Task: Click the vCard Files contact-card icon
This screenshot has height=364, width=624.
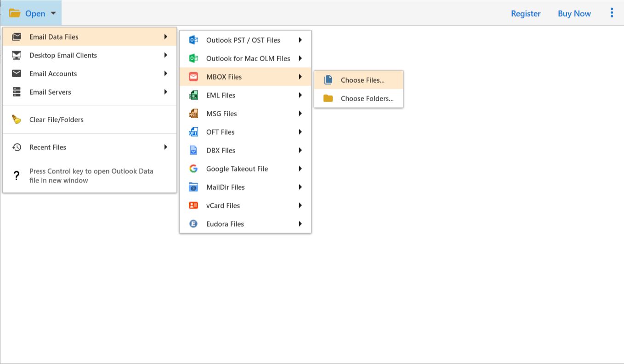Action: coord(193,205)
